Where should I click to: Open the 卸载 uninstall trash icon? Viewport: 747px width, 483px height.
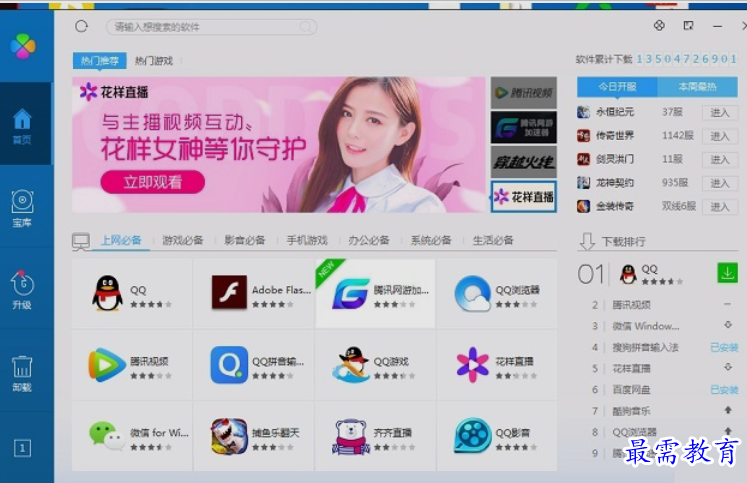22,373
